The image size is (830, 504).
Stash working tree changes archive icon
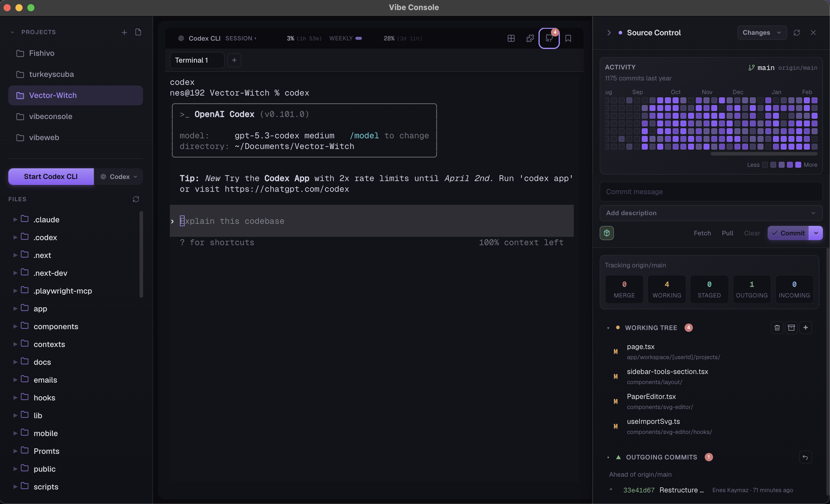[x=791, y=327]
